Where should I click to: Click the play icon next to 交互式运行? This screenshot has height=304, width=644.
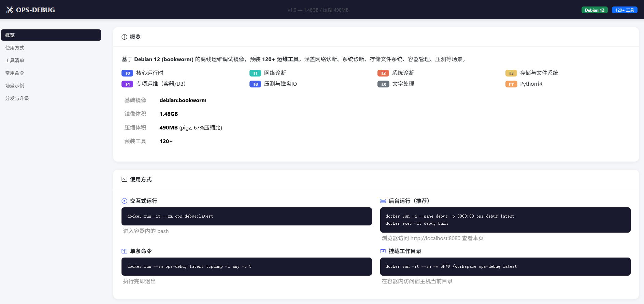124,201
